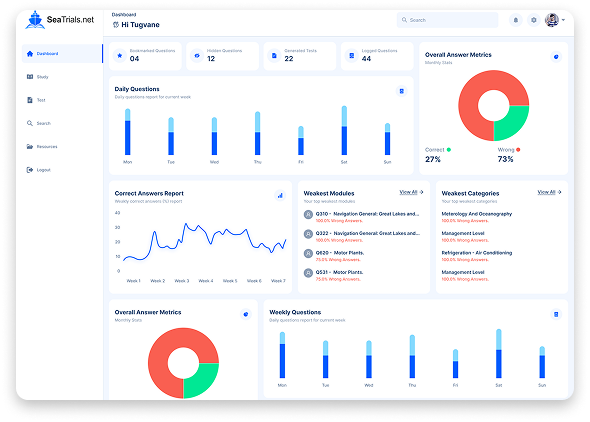Click View All in Weakest Categories
The height and width of the screenshot is (422, 590).
[546, 192]
